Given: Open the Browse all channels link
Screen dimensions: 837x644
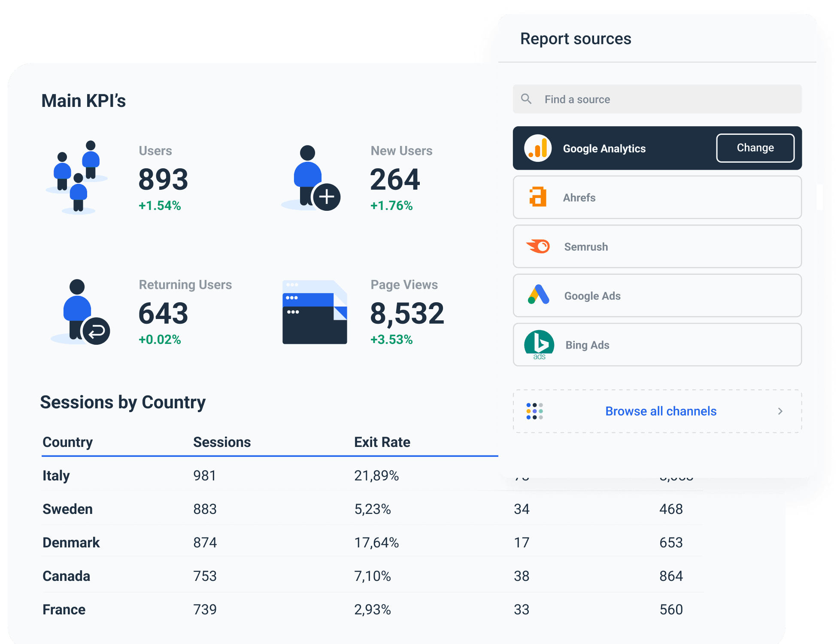Looking at the screenshot, I should [x=661, y=411].
